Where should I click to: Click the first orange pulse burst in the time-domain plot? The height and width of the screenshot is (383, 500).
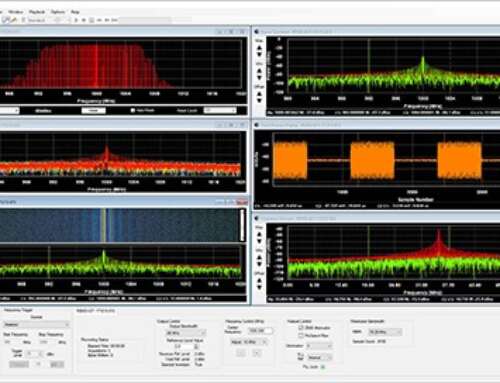click(290, 160)
